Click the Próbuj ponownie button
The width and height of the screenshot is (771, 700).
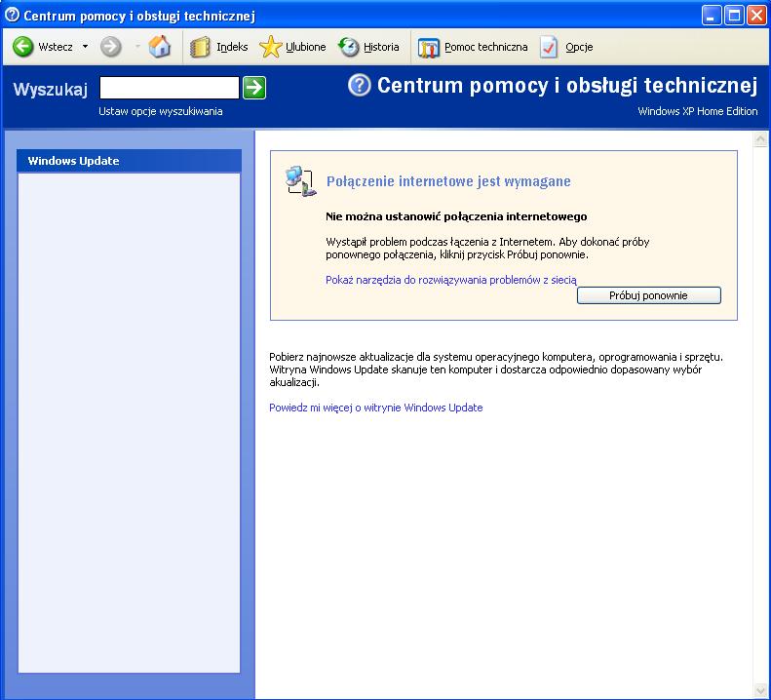pos(648,295)
